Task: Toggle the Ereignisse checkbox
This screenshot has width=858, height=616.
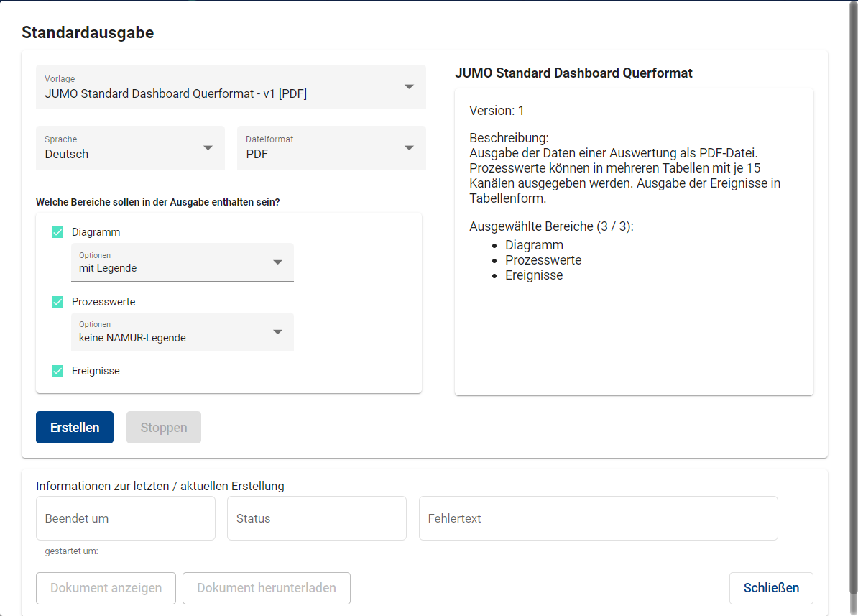Action: pos(57,371)
